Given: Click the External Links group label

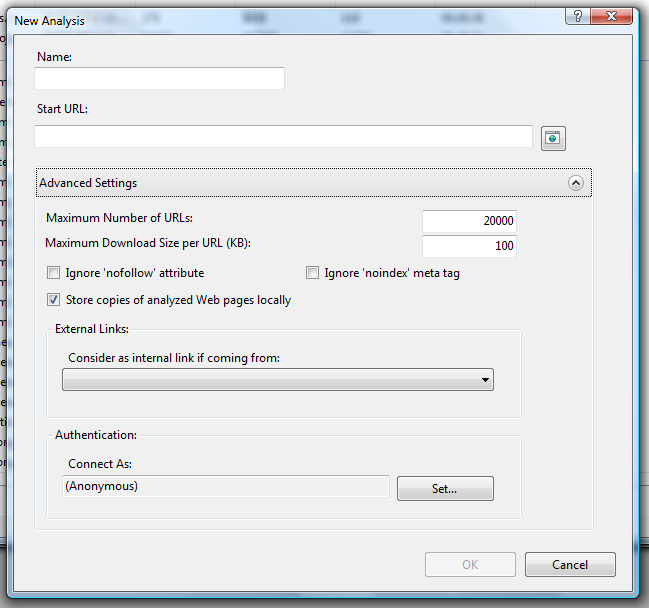Looking at the screenshot, I should [92, 329].
